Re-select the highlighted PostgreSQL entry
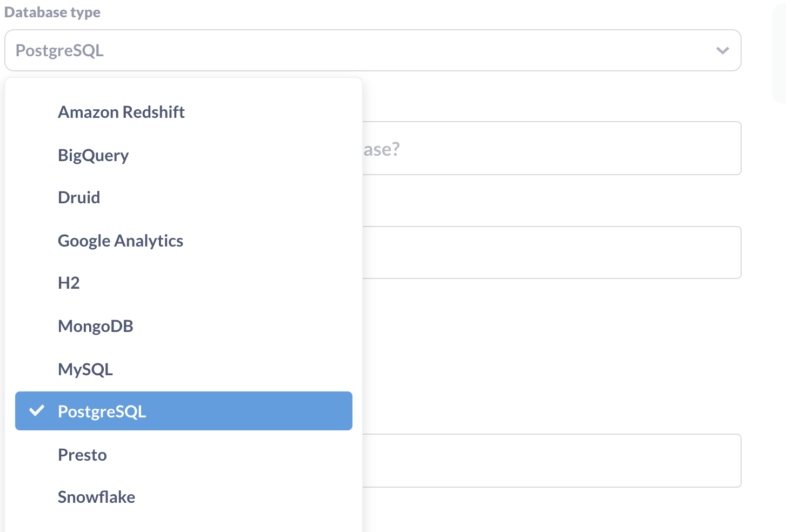 [102, 411]
